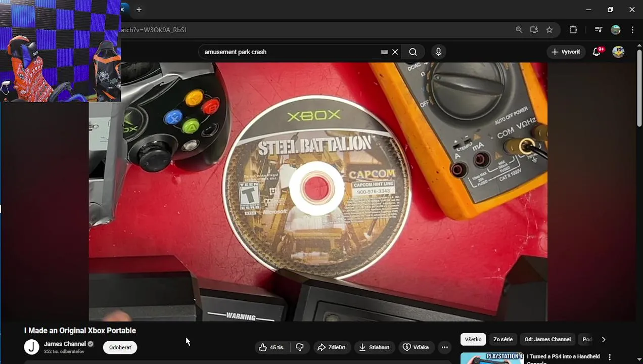Select the Zo série filter chip
Image resolution: width=643 pixels, height=364 pixels.
[503, 339]
